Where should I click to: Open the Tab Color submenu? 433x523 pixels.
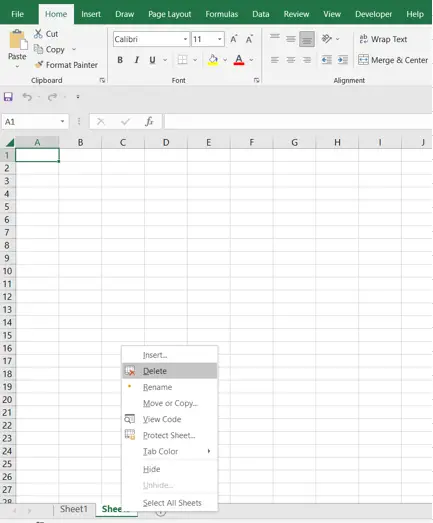[x=170, y=451]
